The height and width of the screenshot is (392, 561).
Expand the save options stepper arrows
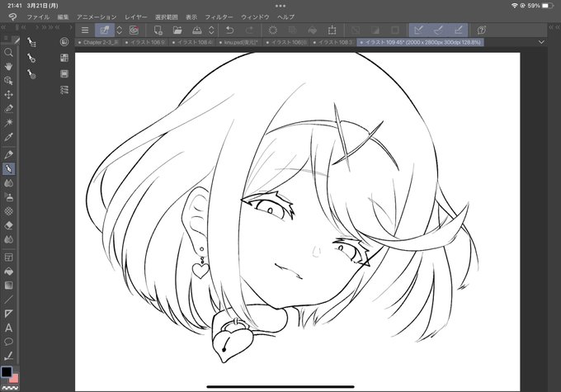tap(211, 30)
